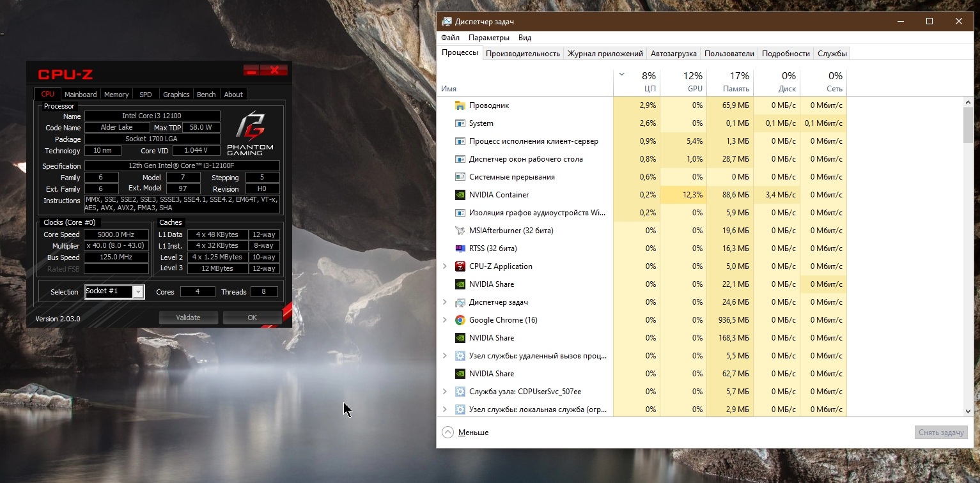Open the Bench tab in CPU-Z
980x483 pixels.
point(206,95)
